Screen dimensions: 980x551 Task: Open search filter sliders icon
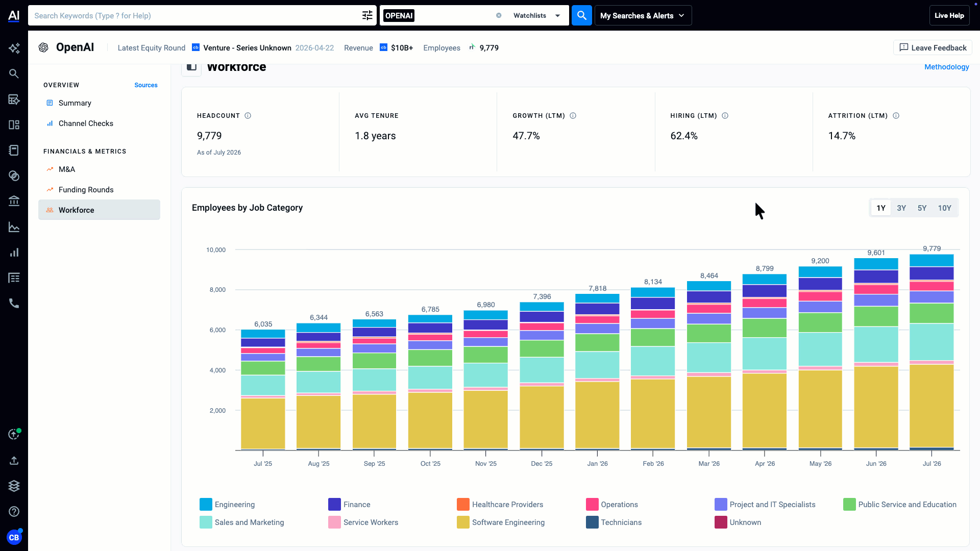(367, 15)
